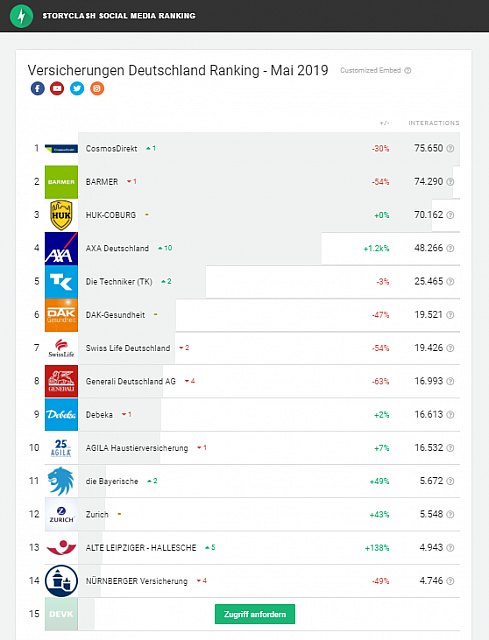Open die Bayerische entry name

click(x=112, y=481)
